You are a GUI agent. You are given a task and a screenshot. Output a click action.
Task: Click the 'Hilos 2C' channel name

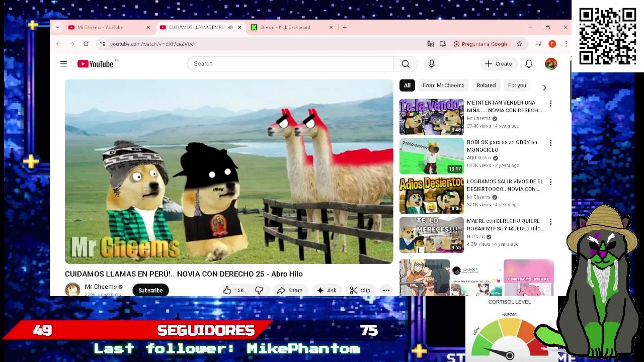(475, 236)
